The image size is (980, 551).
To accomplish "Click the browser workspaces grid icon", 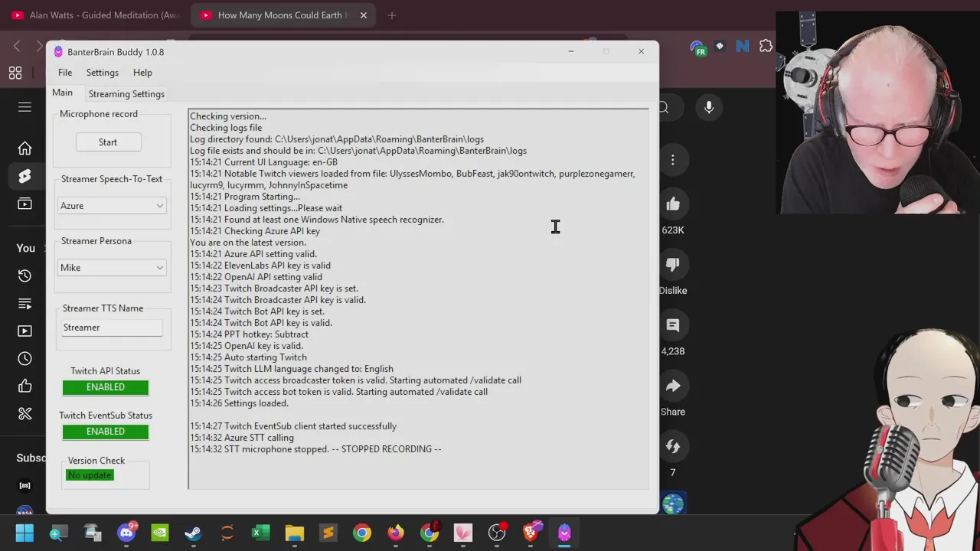I will [15, 73].
